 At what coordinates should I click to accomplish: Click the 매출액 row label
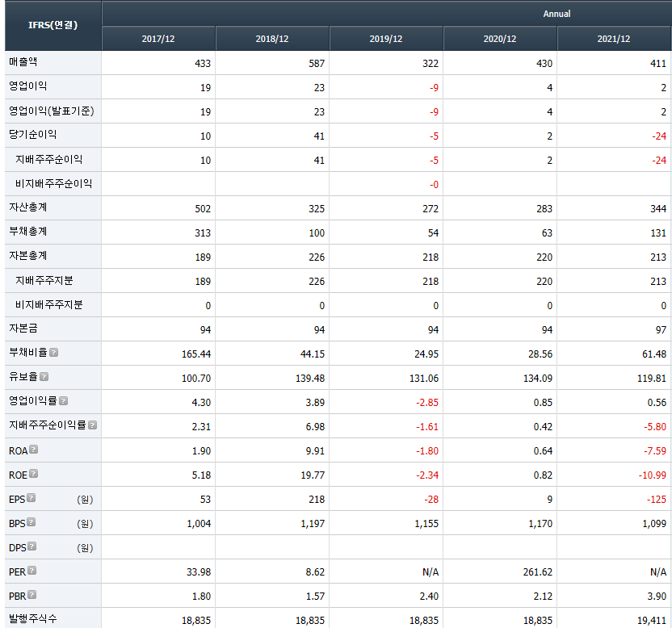click(23, 61)
